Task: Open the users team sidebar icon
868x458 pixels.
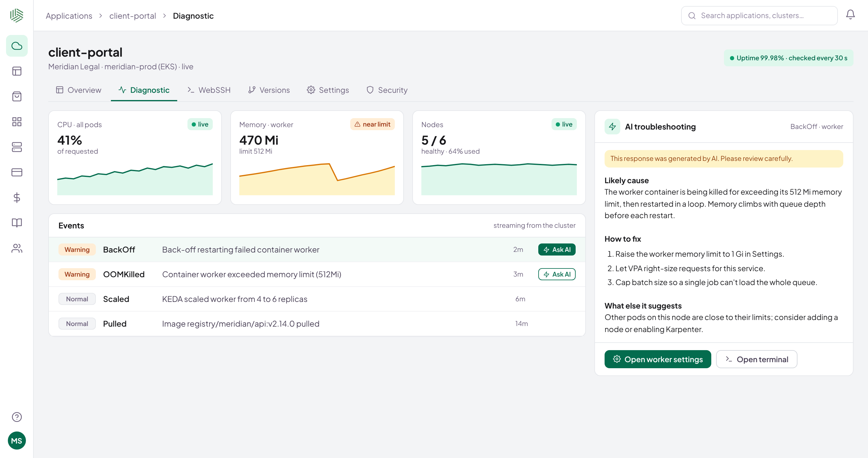Action: 17,248
